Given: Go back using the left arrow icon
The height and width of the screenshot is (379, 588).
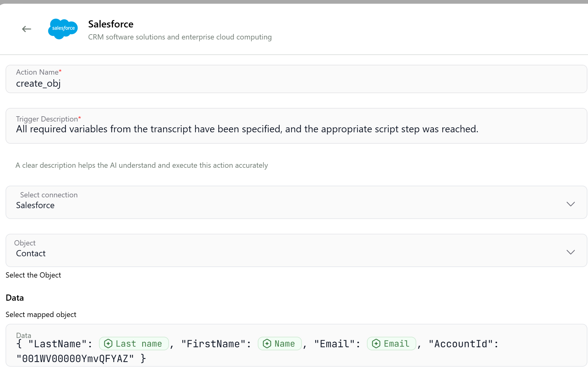Looking at the screenshot, I should point(27,29).
